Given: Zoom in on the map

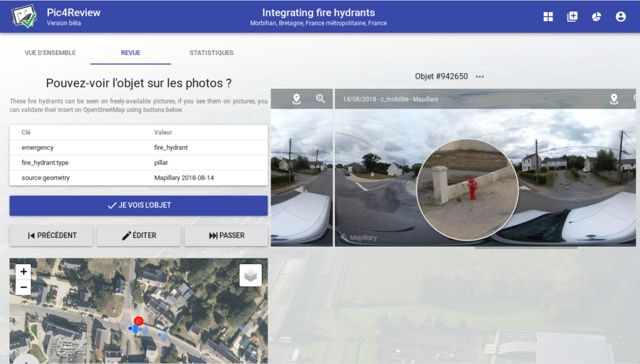Looking at the screenshot, I should (24, 272).
